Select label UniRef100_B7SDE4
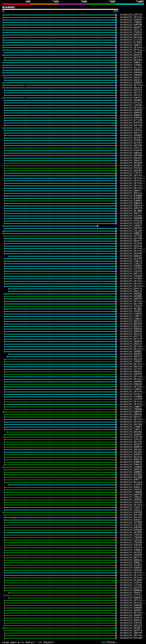146x644 pixels. tap(131, 42)
